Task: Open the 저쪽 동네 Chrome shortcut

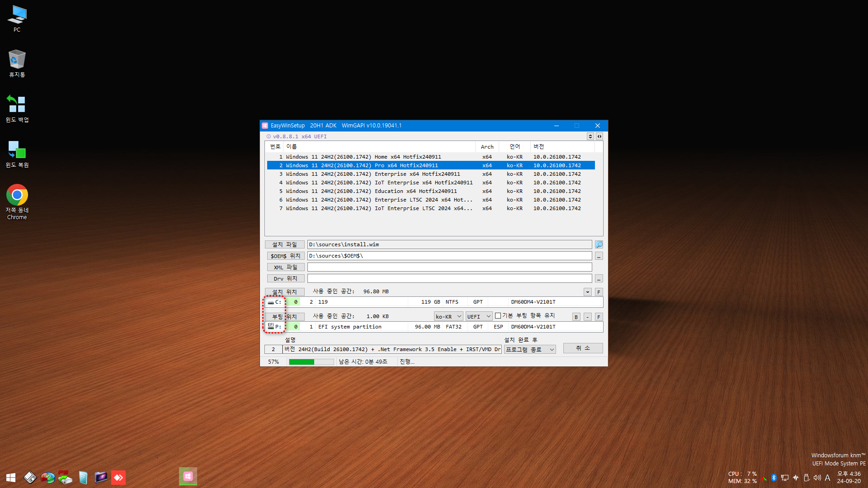Action: click(17, 202)
